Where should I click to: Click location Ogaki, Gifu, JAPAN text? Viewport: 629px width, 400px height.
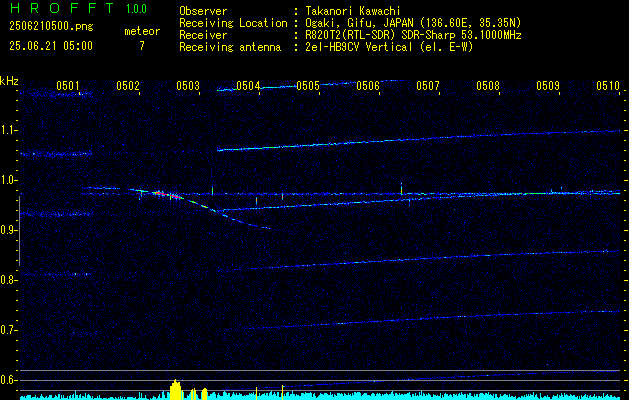click(413, 23)
